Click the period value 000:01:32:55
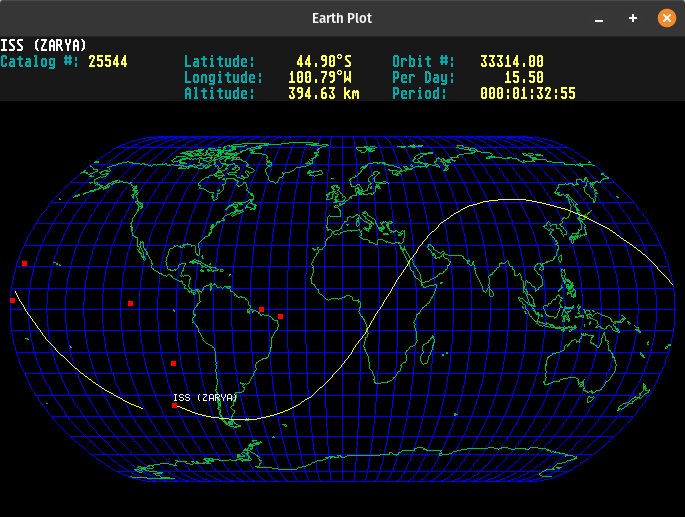 point(528,93)
